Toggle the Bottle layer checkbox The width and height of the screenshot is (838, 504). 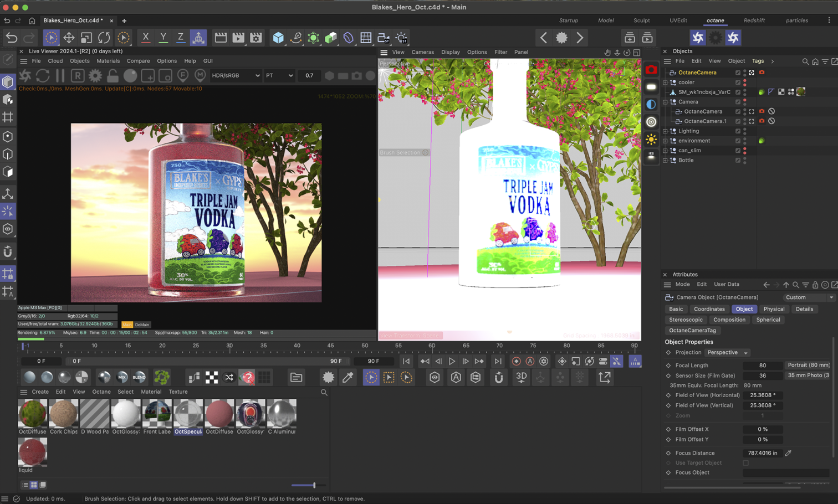738,161
